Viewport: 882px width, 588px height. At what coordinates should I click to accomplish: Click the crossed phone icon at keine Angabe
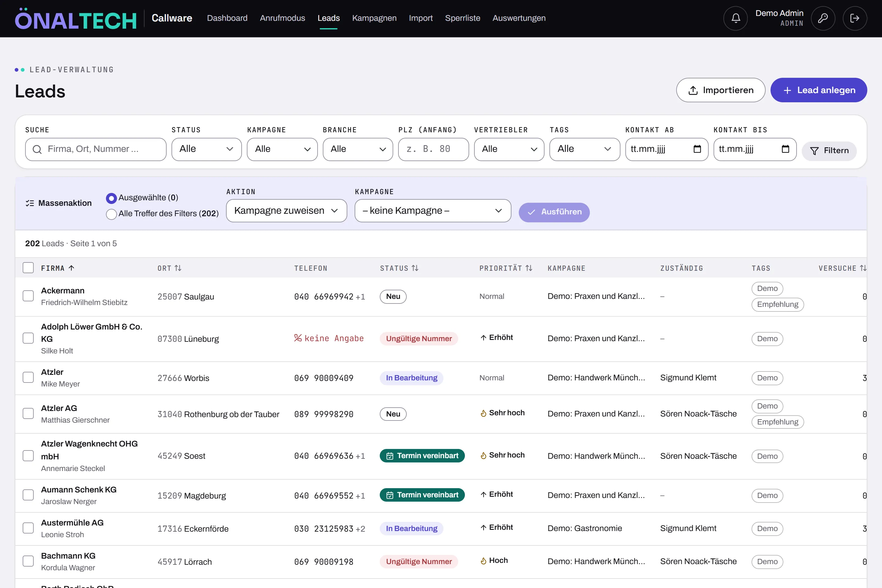pyautogui.click(x=298, y=338)
